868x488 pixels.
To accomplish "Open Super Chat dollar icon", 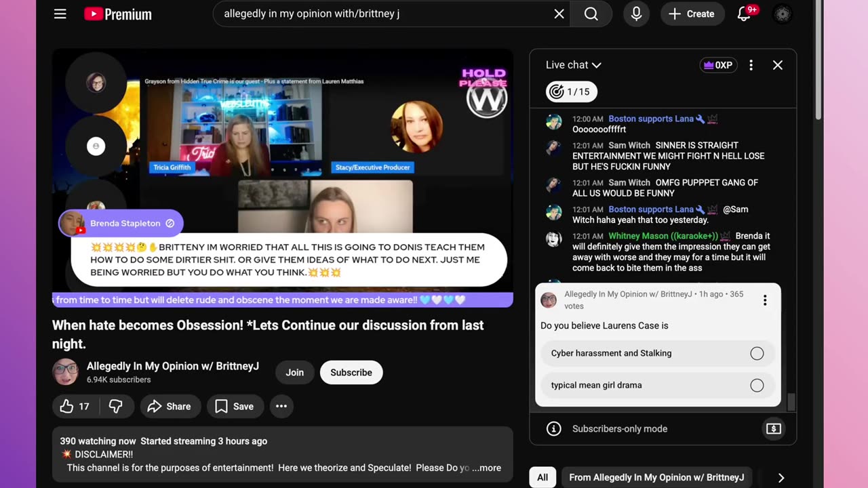I will tap(774, 428).
